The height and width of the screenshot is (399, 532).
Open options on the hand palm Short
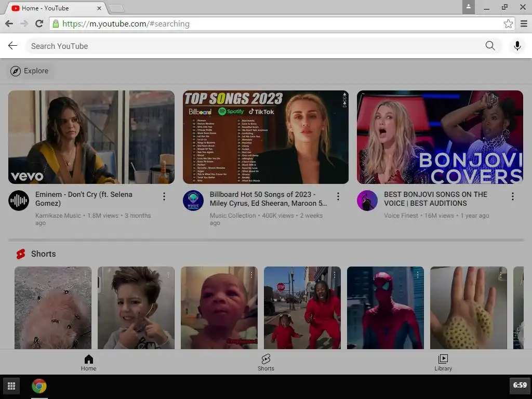click(501, 274)
